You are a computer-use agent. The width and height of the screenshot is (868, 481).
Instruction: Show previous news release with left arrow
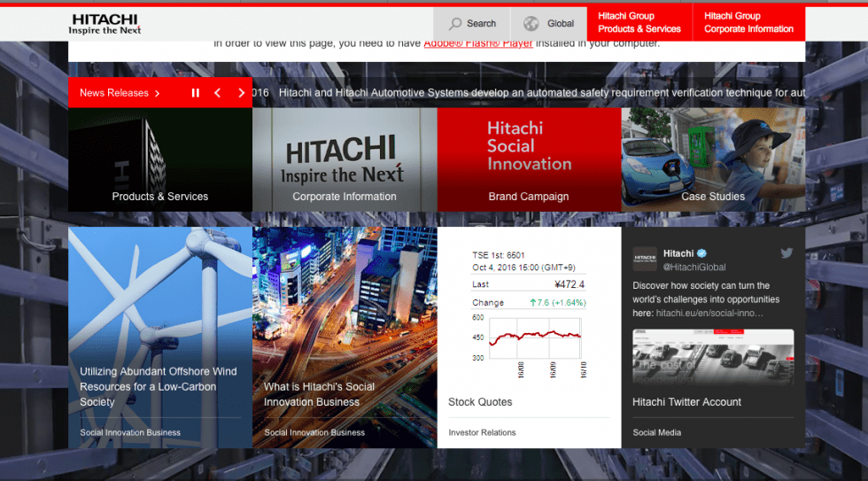218,93
